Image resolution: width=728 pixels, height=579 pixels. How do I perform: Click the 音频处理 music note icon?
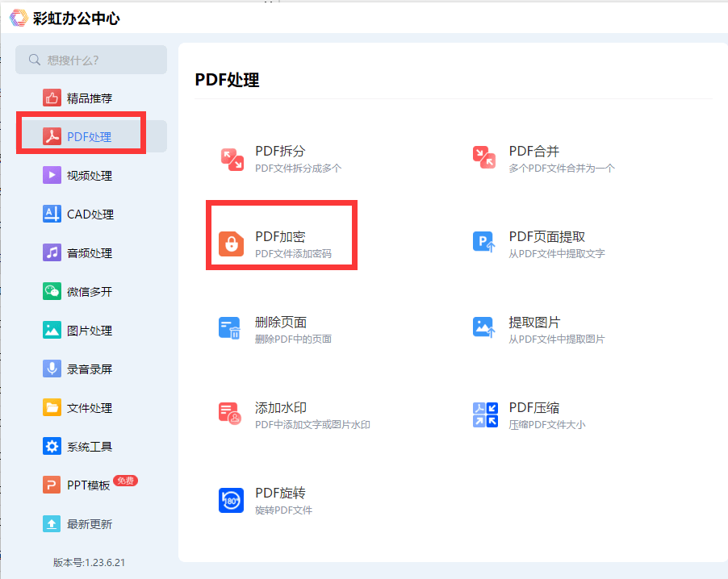click(52, 253)
